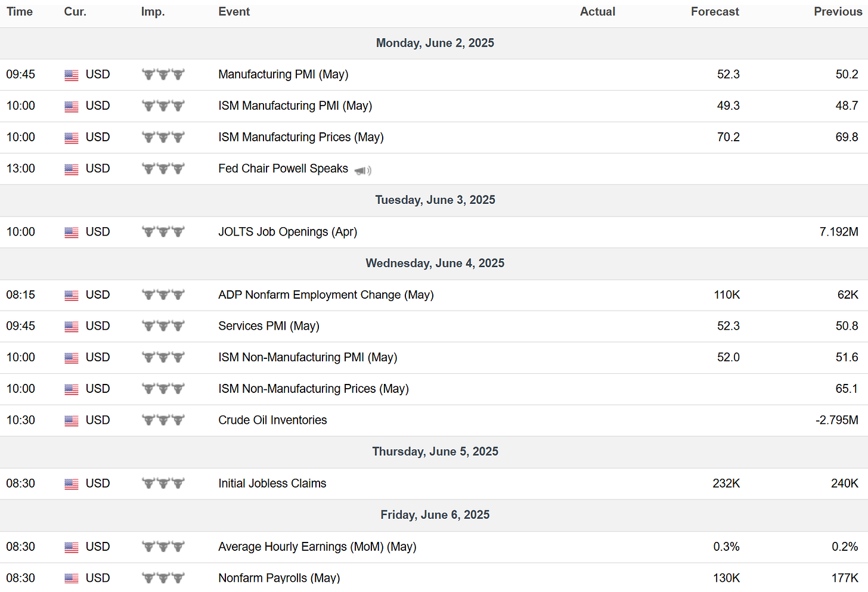Click the US flag in ISM Non-Manufacturing Prices row
The height and width of the screenshot is (592, 868).
point(72,389)
